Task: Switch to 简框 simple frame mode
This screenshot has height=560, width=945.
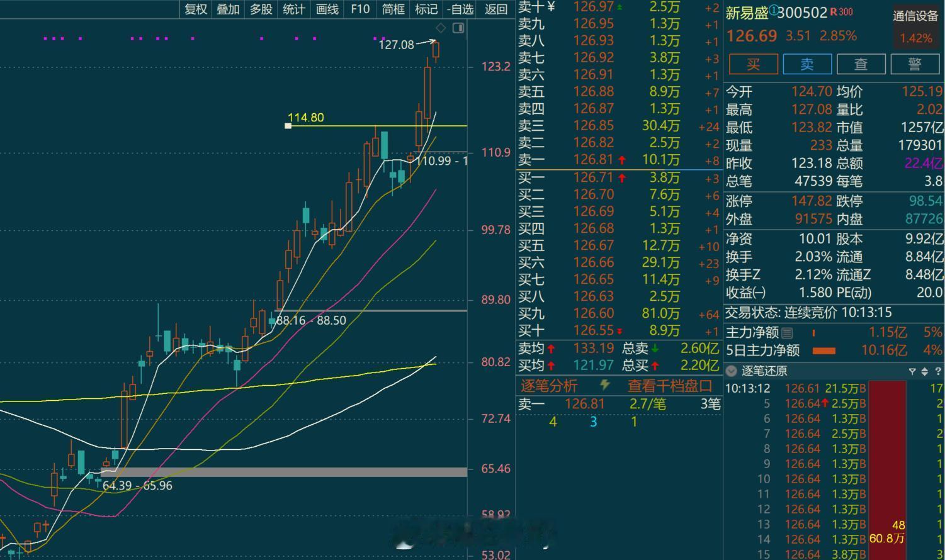Action: [393, 9]
